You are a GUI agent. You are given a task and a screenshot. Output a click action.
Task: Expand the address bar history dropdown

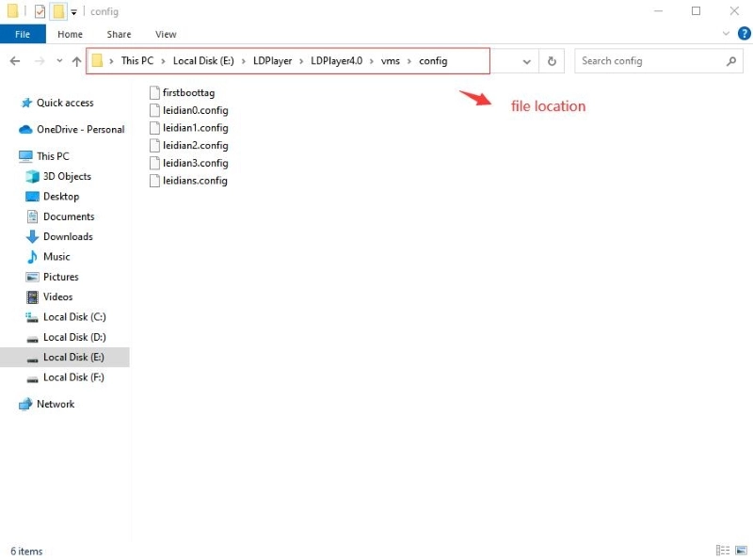coord(527,61)
